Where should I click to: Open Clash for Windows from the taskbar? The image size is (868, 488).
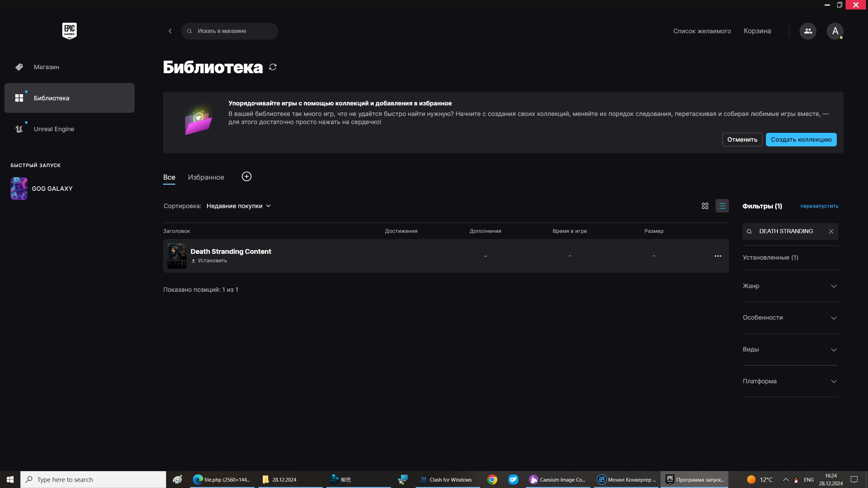click(x=447, y=480)
